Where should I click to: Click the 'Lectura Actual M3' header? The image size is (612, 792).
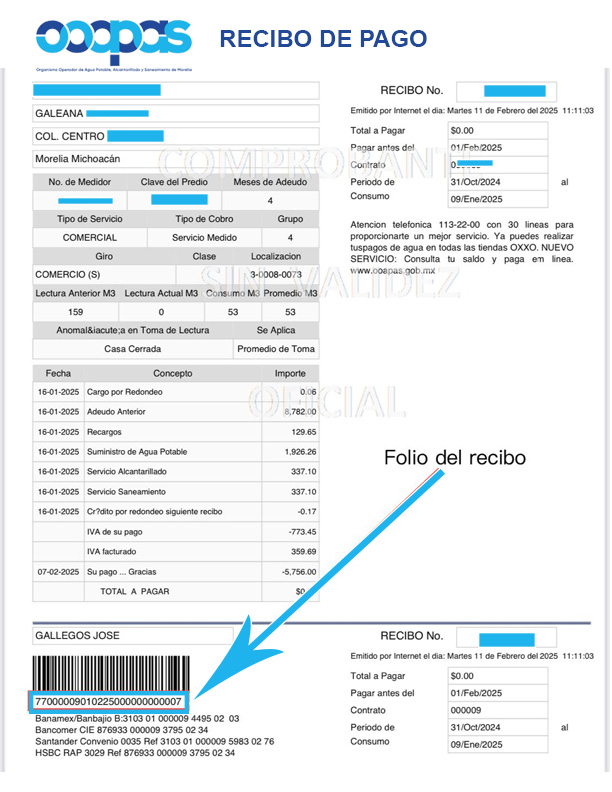pyautogui.click(x=161, y=293)
